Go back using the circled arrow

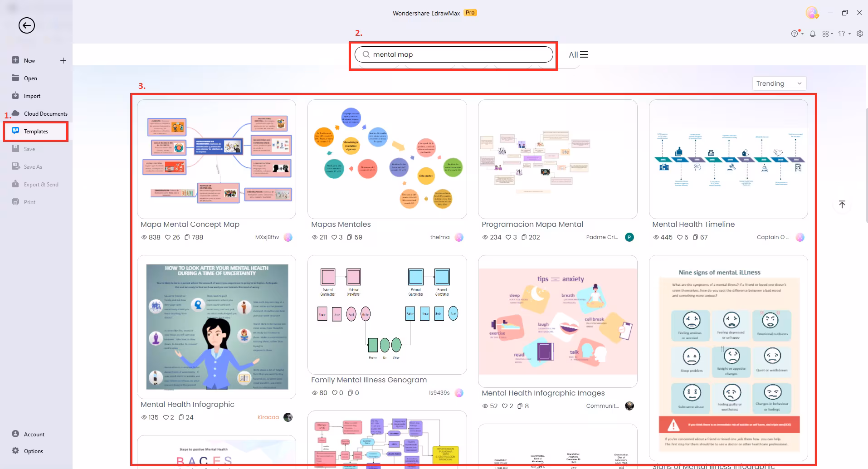coord(27,25)
